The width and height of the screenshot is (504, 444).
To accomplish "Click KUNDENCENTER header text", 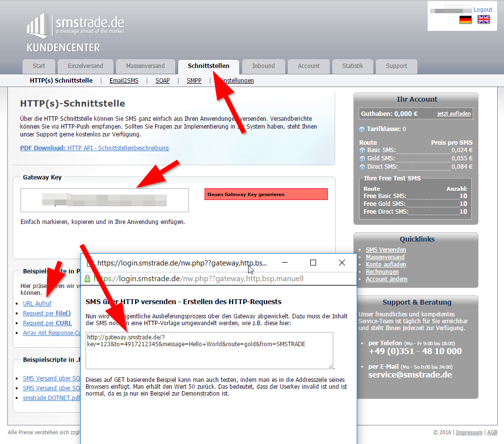I will [63, 48].
